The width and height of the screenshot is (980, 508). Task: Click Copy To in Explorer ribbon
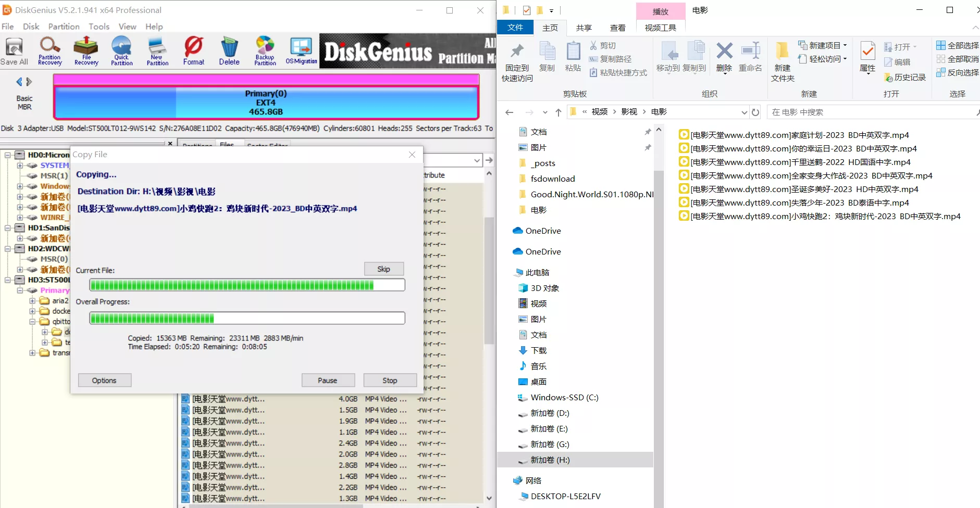click(x=694, y=57)
